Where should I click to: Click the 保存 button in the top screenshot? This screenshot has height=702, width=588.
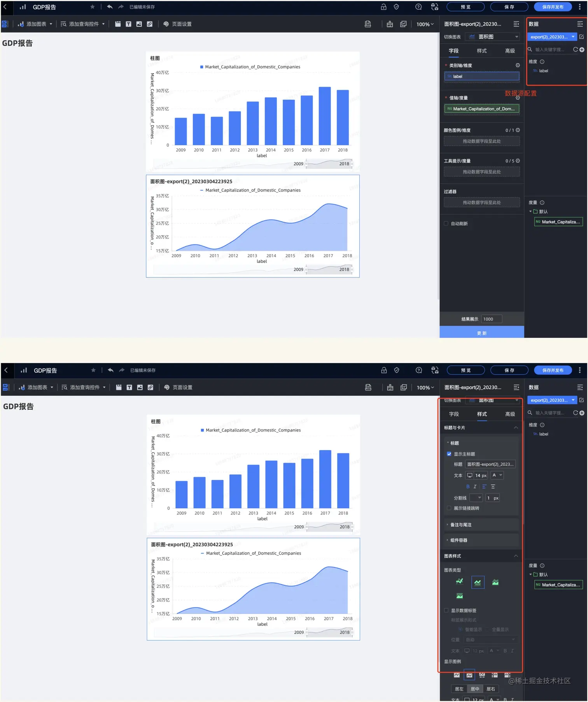509,7
